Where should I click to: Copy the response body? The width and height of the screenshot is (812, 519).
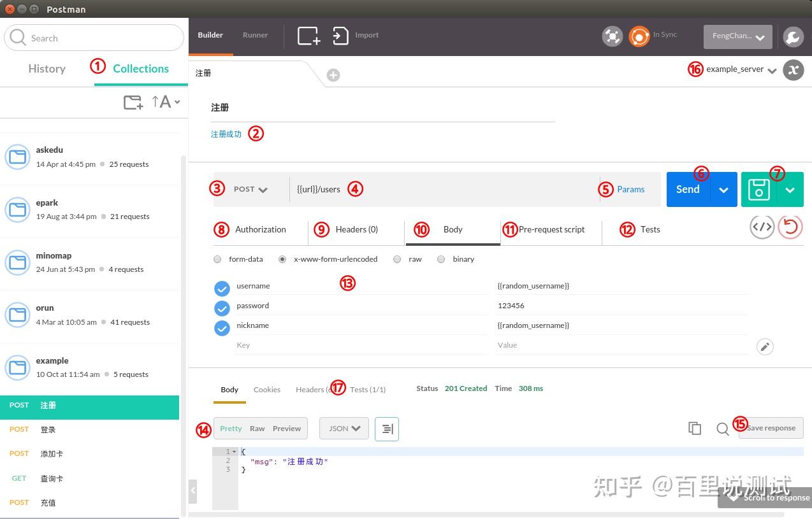coord(695,428)
